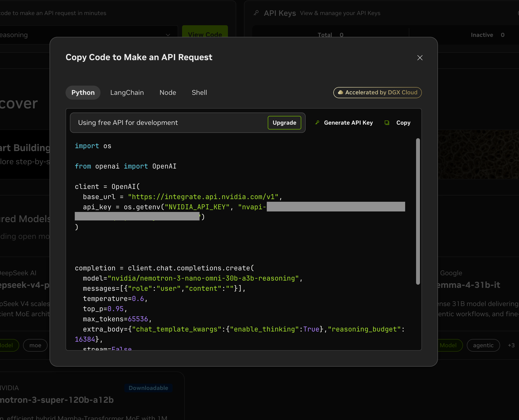Screen dimensions: 519x420
Task: Click the Upgrade button
Action: 284,123
